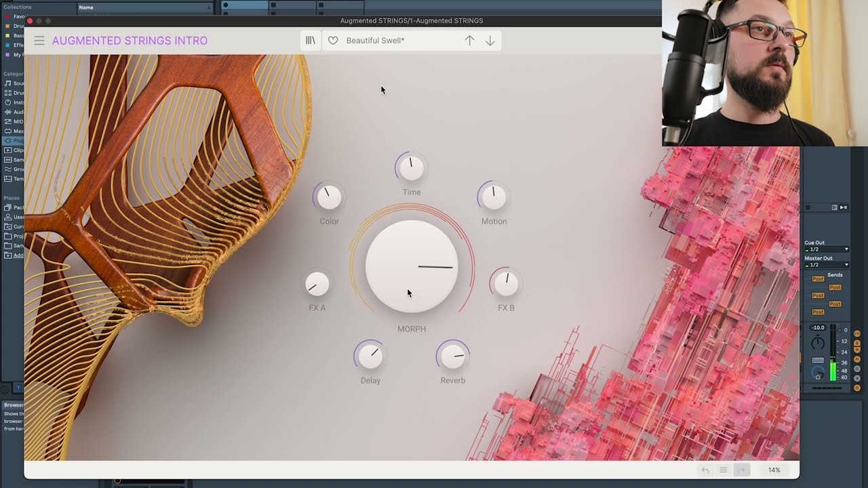Open the preset library browser icon

(311, 41)
